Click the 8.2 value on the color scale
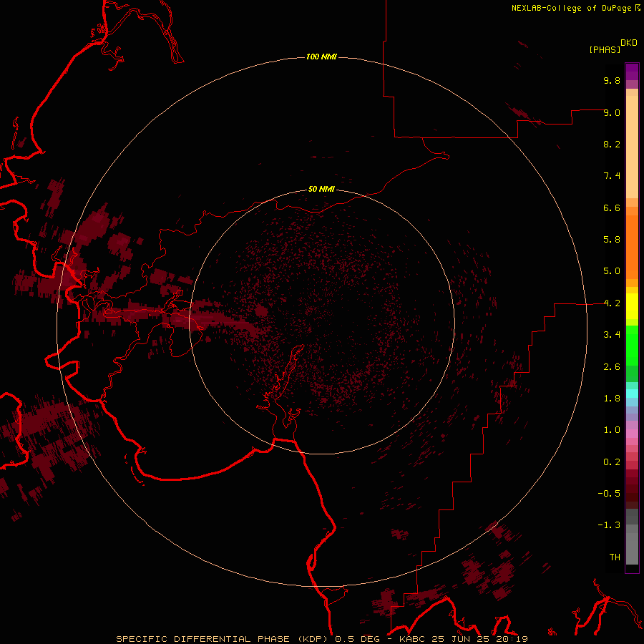The width and height of the screenshot is (644, 644). tap(612, 144)
